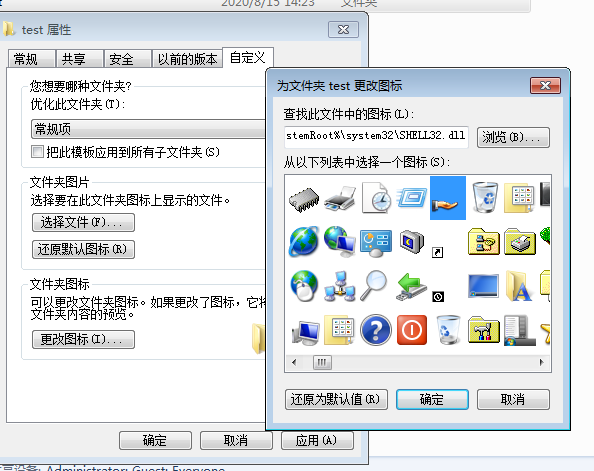Choose the printer icon in list
Screen dimensions: 594x471
pyautogui.click(x=340, y=198)
